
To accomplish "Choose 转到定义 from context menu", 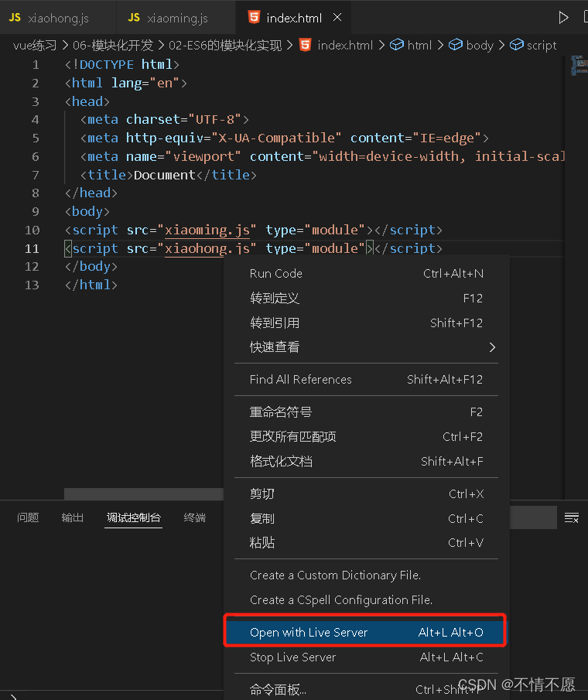I will [366, 298].
